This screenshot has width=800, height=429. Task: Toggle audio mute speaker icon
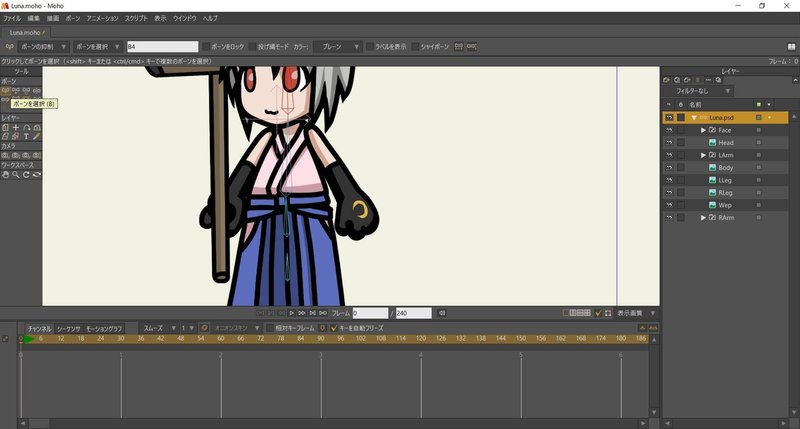(x=442, y=313)
